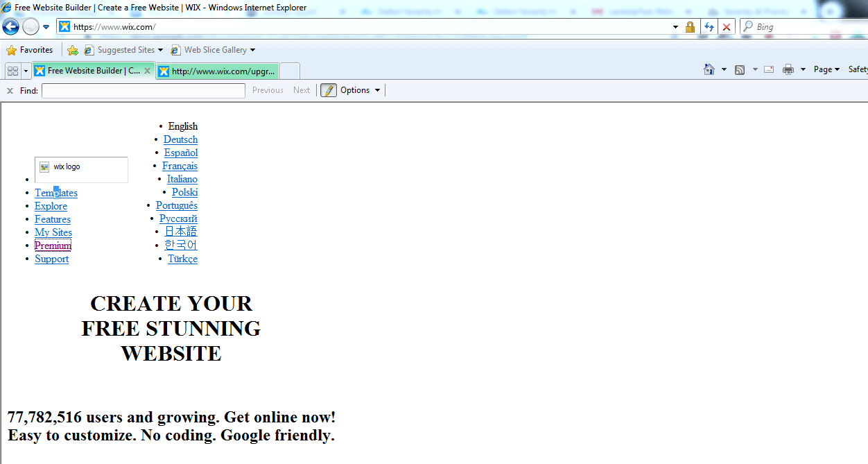Close the Find bar
The height and width of the screenshot is (464, 868).
pyautogui.click(x=10, y=90)
